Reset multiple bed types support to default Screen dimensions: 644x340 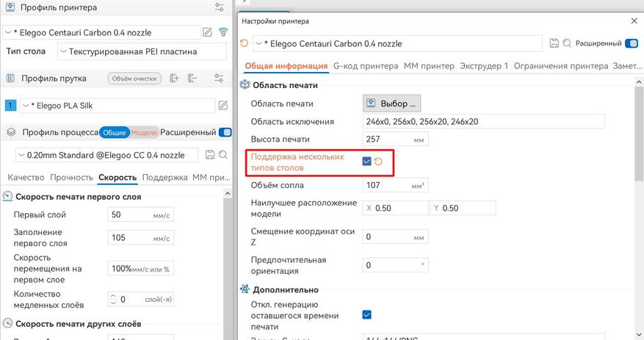pyautogui.click(x=379, y=162)
